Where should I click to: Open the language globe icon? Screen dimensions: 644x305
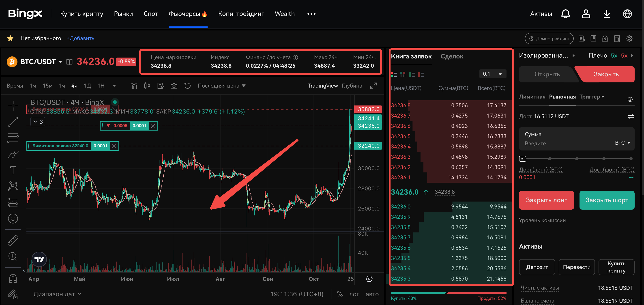(x=627, y=14)
